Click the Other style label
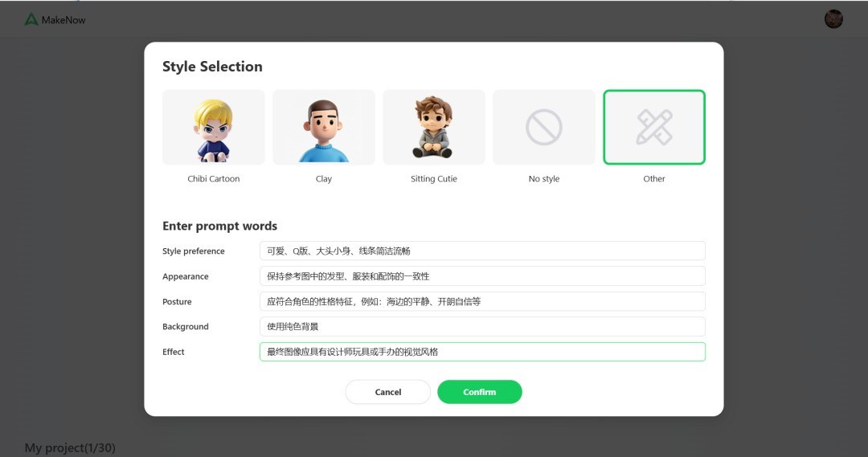The height and width of the screenshot is (457, 868). coord(654,179)
